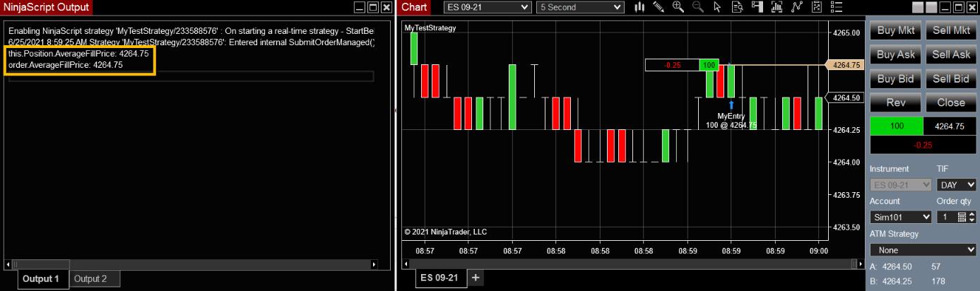This screenshot has height=291, width=980.
Task: Click the 100 @ 4264.75 entry label
Action: [x=731, y=125]
